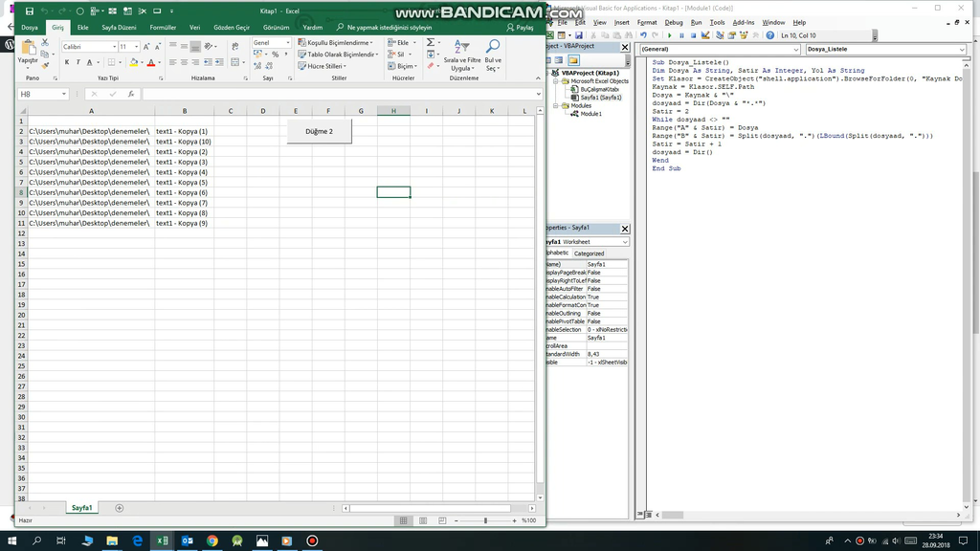Viewport: 980px width, 551px height.
Task: Click the Excel formula bar input
Action: tap(338, 94)
